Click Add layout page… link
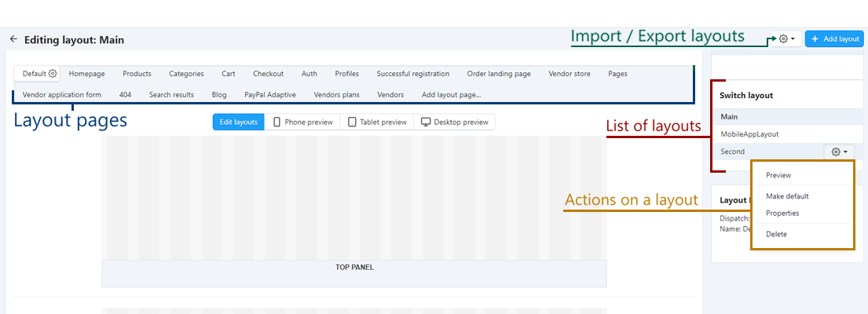 (451, 94)
